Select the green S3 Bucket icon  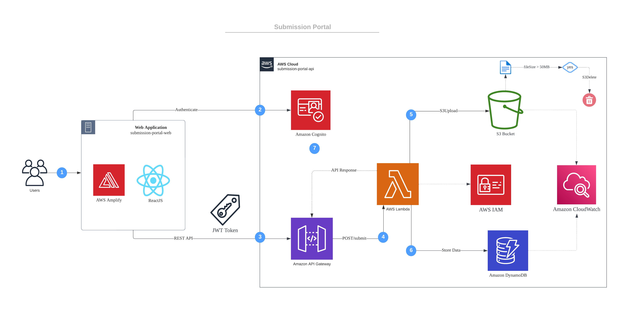point(505,110)
